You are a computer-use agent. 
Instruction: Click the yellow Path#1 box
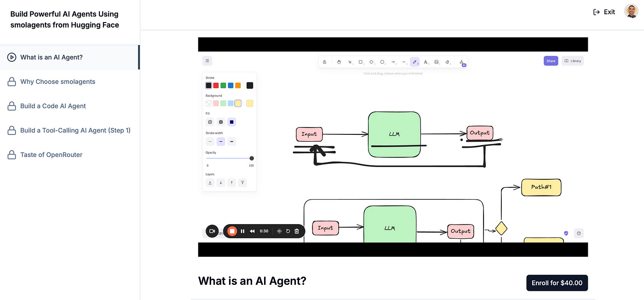point(541,187)
